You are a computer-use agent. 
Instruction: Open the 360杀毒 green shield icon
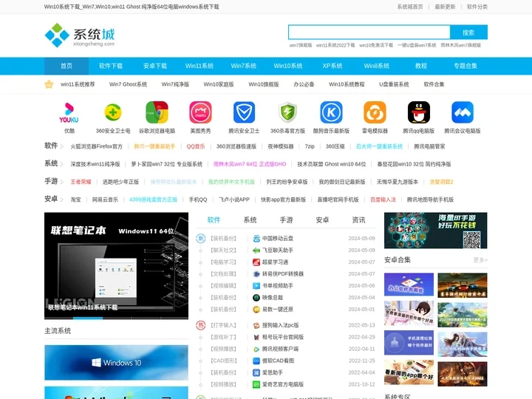tap(287, 112)
